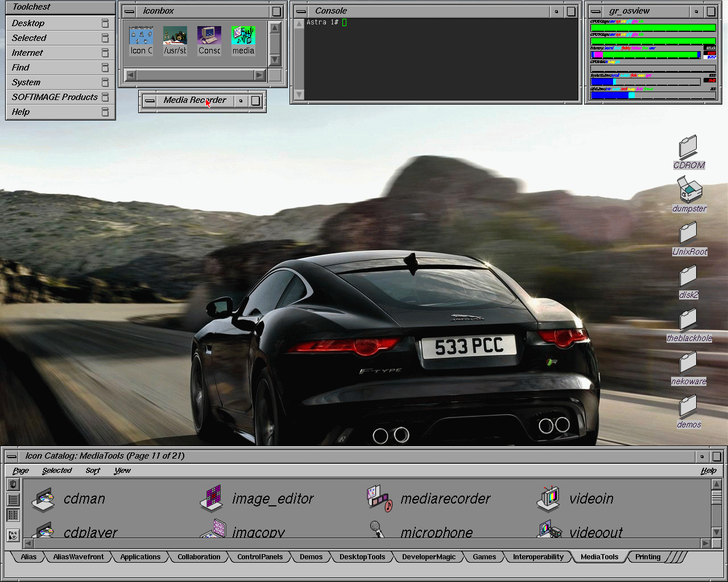
Task: Select the mediarecorder icon
Action: pos(379,498)
